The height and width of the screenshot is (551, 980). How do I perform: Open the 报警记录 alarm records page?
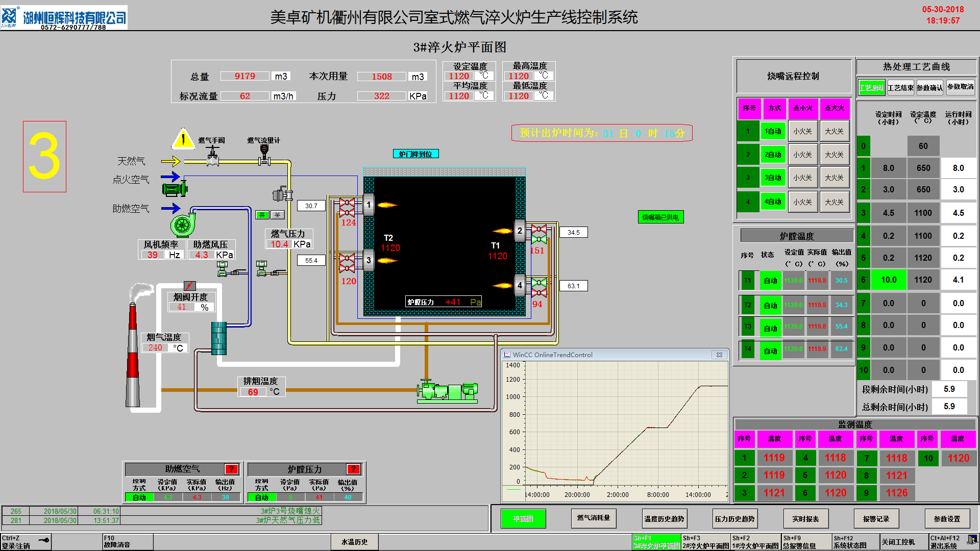pos(876,519)
